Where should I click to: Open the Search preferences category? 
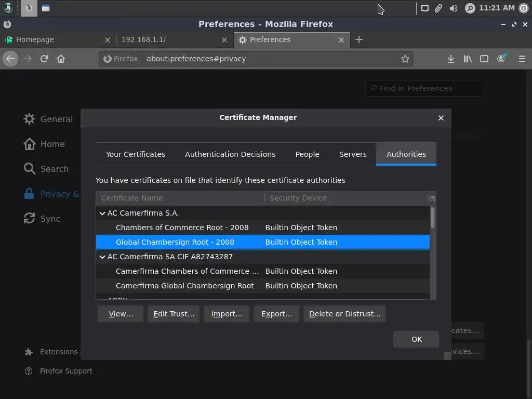46,169
